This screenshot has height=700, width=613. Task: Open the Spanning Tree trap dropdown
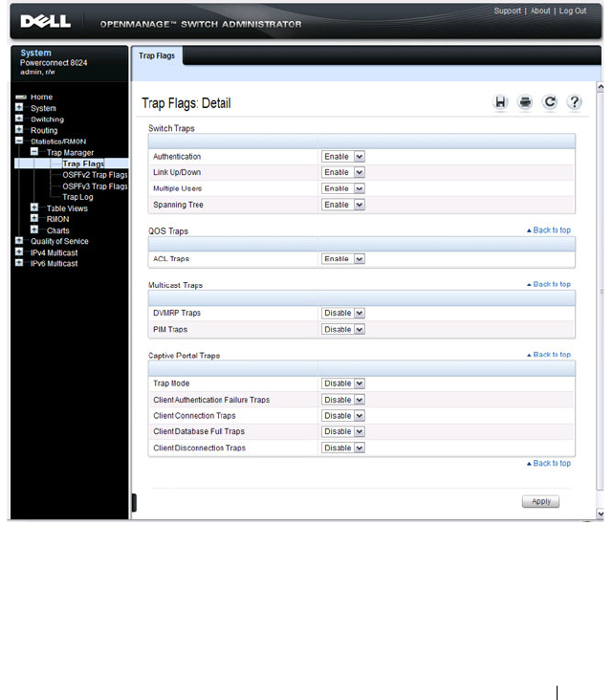click(343, 205)
